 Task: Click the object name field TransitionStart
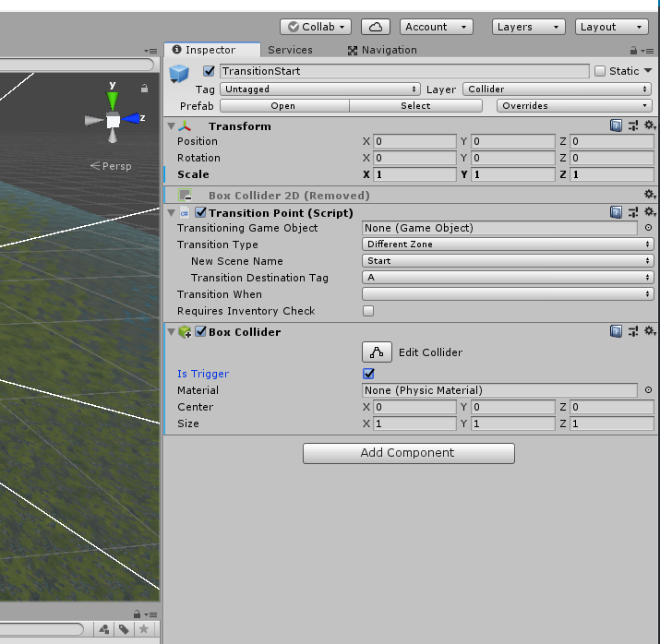coord(404,71)
